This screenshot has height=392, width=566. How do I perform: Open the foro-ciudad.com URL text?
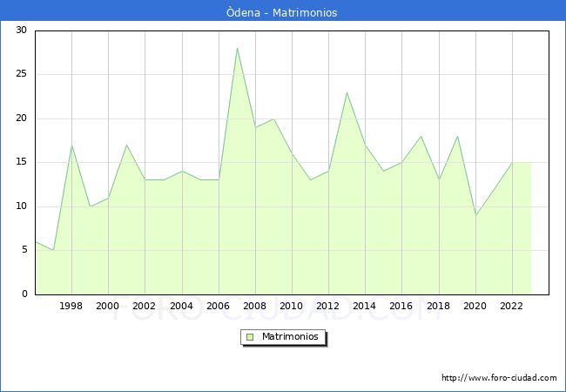coord(499,377)
